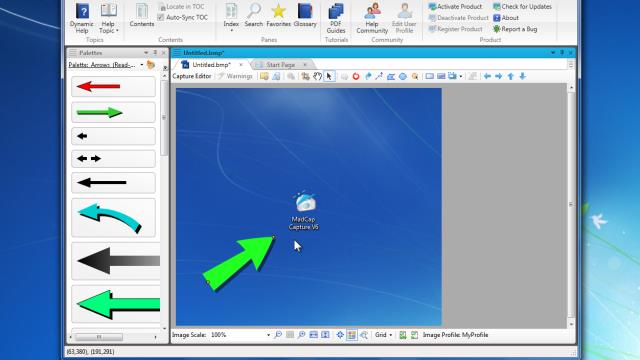Open the Favorites star pane
This screenshot has width=640, height=360.
[278, 16]
